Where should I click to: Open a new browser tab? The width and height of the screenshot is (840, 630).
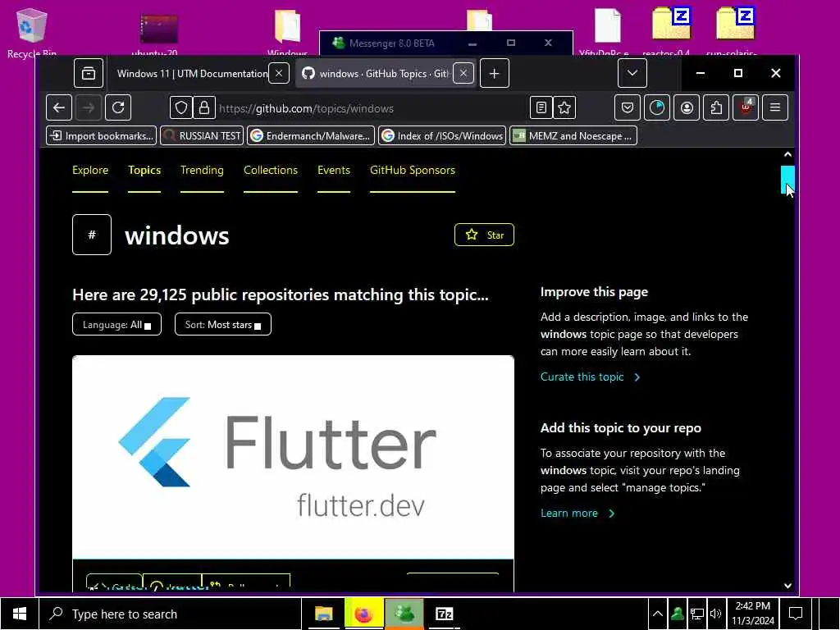[495, 73]
